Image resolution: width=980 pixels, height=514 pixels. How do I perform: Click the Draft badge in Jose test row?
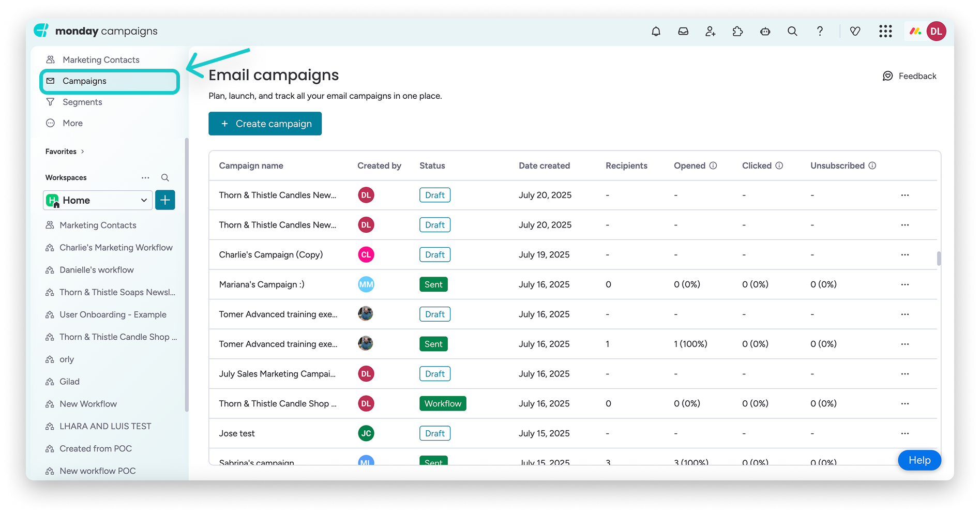[x=435, y=433]
